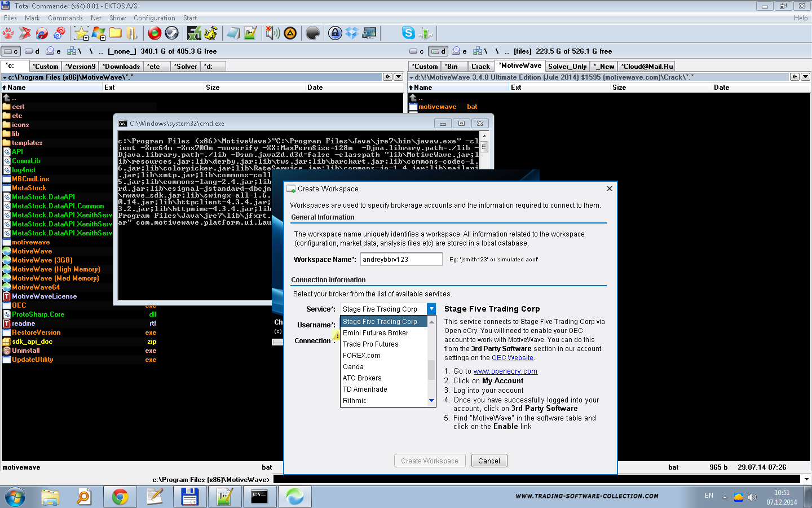Open Google Chrome from the taskbar
This screenshot has height=508, width=812.
tap(120, 497)
